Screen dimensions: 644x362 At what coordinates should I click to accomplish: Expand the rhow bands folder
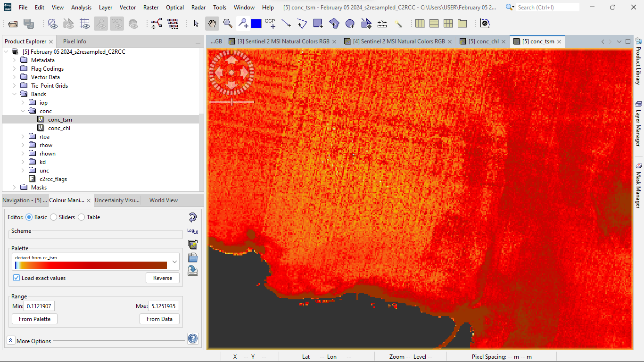[23, 145]
